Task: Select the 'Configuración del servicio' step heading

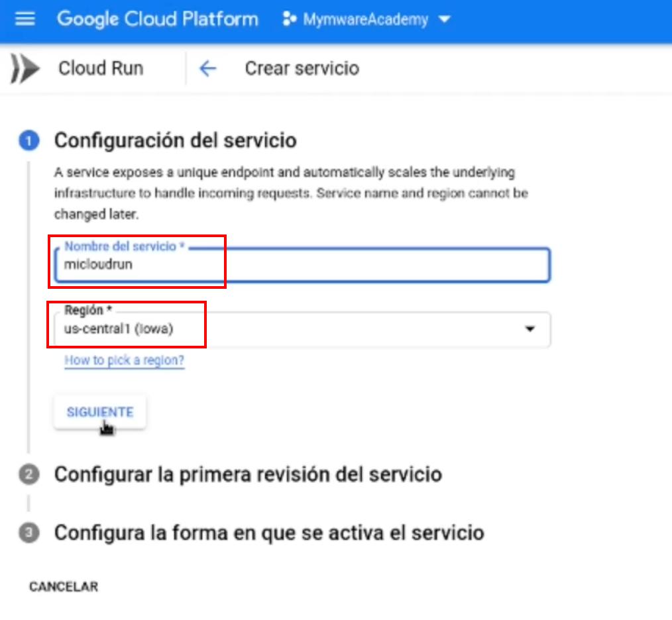Action: 175,140
